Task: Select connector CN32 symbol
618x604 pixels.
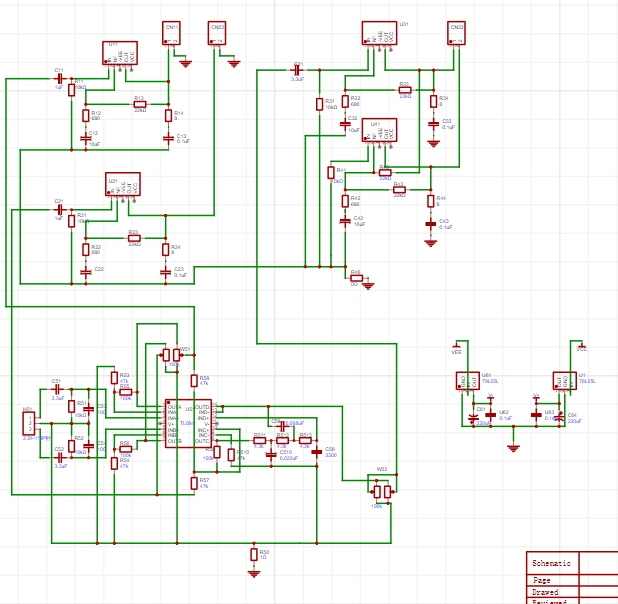Action: 456,33
